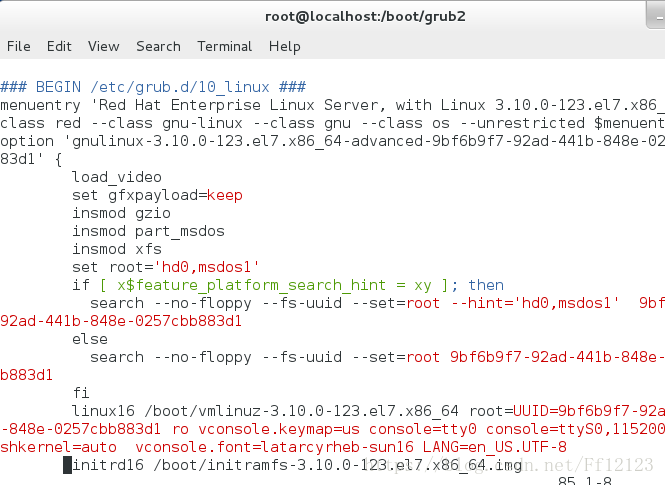Click '/boot/vmlinuz-3.10.0-123.el7.x86_64' path

301,411
